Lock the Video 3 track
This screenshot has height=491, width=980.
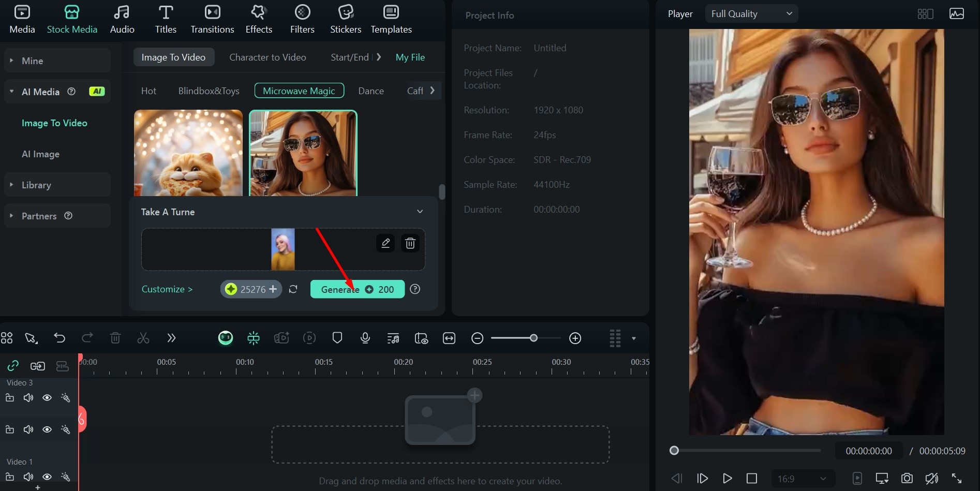click(x=10, y=398)
